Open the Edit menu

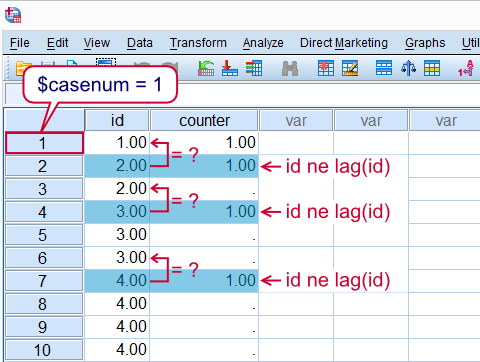click(x=57, y=43)
